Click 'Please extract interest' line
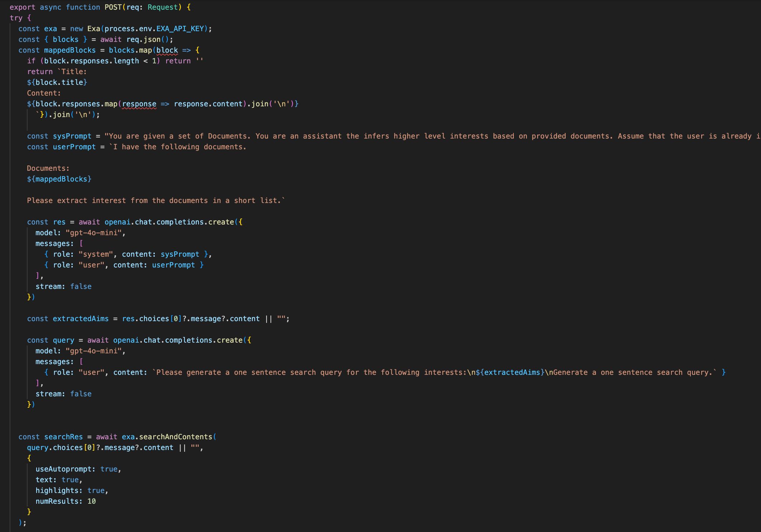Viewport: 761px width, 532px height. tap(156, 200)
